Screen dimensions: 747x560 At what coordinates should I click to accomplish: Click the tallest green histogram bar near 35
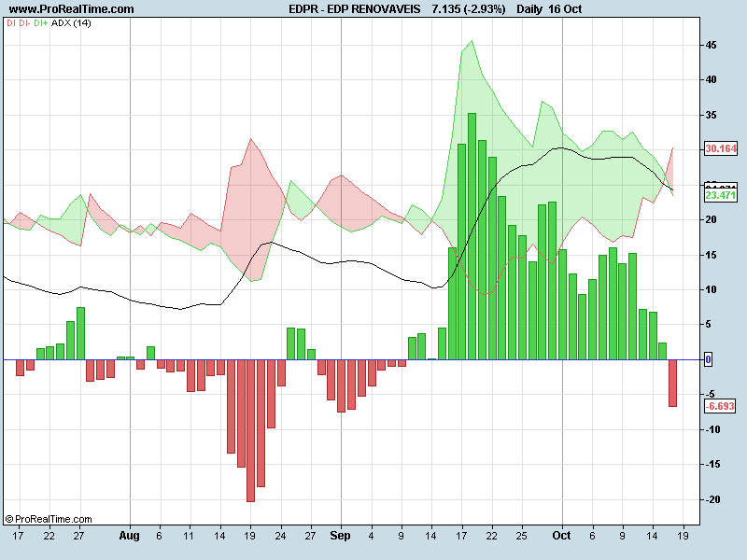click(472, 236)
